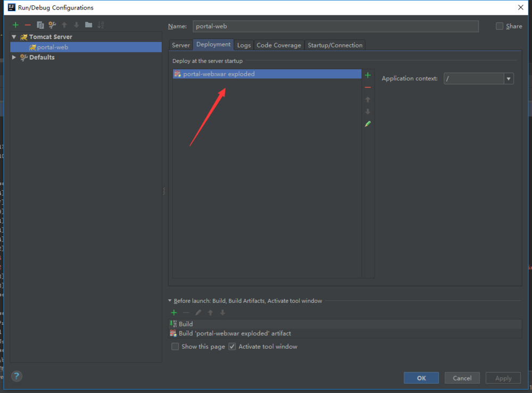Move deployment artifact down arrow

point(368,112)
